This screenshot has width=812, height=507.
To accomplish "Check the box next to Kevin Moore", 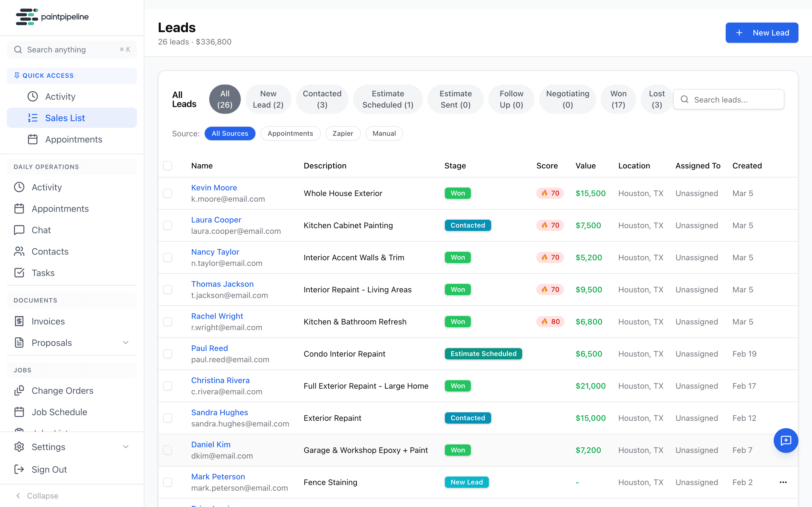I will (x=167, y=193).
